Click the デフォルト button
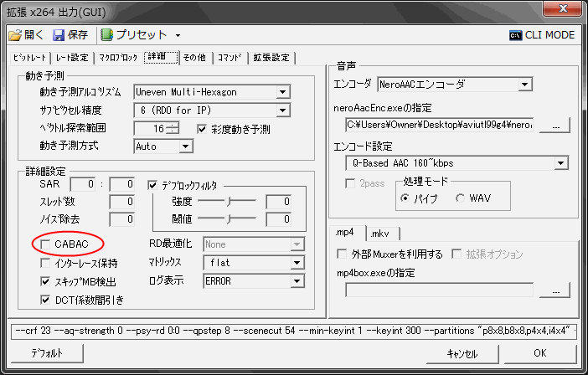The width and height of the screenshot is (588, 375). [x=47, y=353]
